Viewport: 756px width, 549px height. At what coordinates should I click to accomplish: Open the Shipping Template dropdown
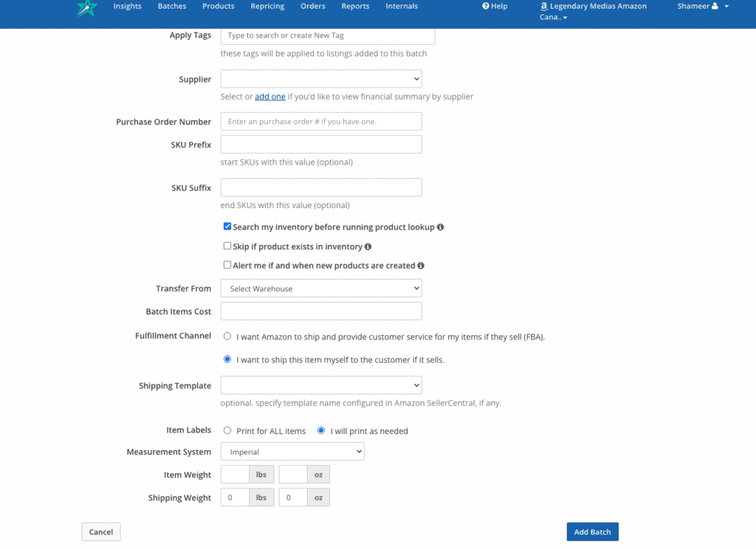point(321,385)
